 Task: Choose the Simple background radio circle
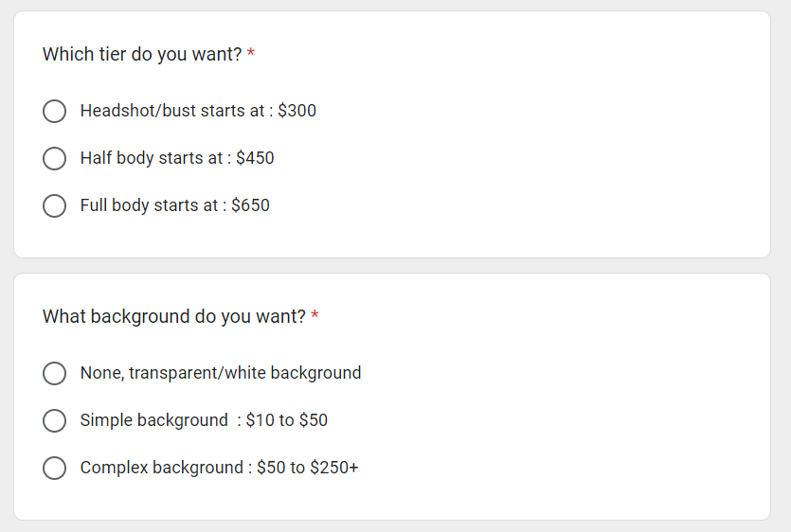[55, 420]
